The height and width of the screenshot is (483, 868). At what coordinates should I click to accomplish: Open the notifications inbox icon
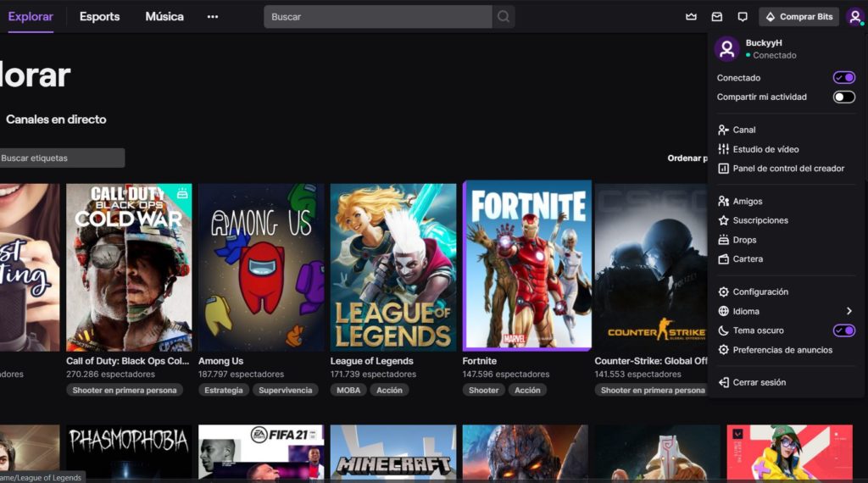tap(717, 17)
